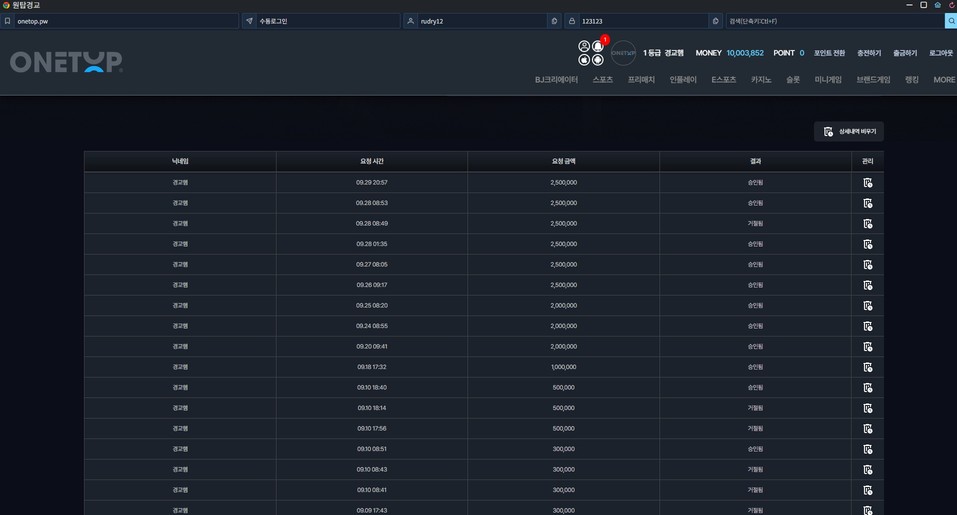This screenshot has height=515, width=957.
Task: Delete the 09.24 08:55 request row
Action: click(867, 326)
